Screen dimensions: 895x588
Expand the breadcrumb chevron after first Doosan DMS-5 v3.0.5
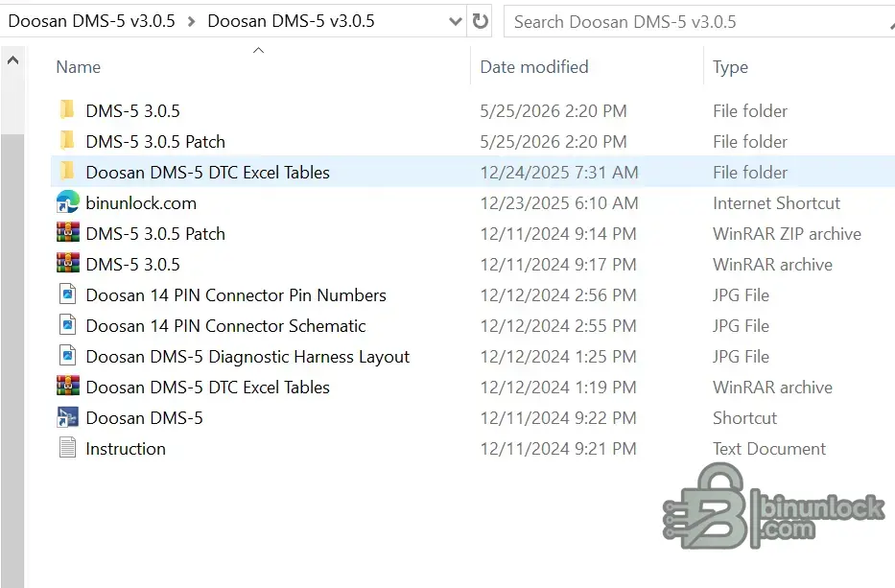pos(191,22)
